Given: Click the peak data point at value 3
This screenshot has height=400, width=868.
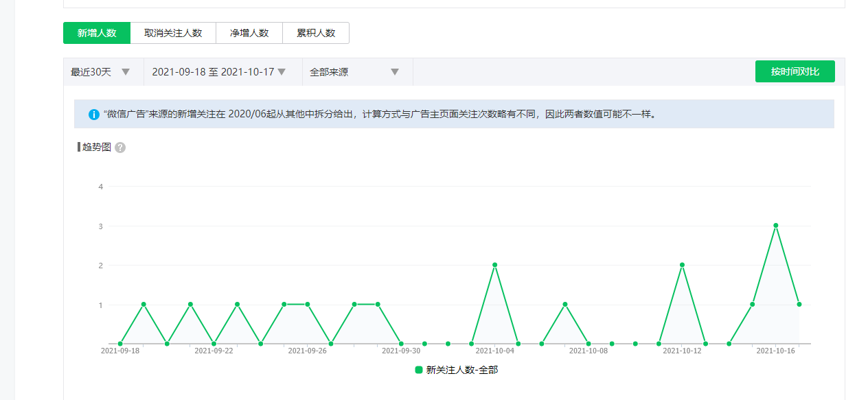Looking at the screenshot, I should pos(776,226).
